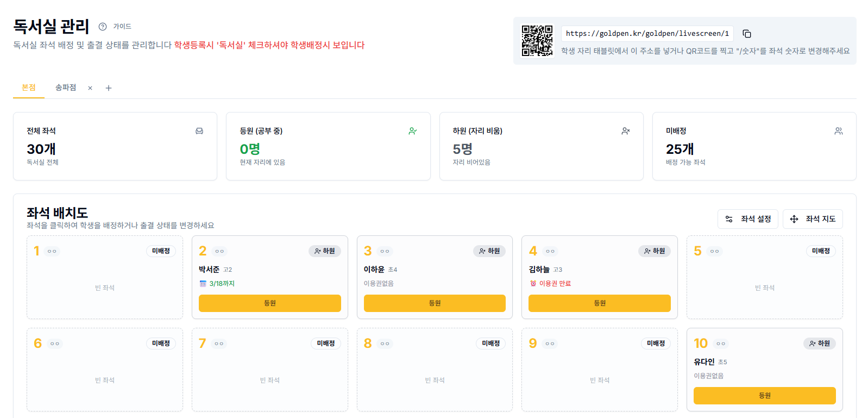Open 좌석 지도 button

[x=813, y=219]
